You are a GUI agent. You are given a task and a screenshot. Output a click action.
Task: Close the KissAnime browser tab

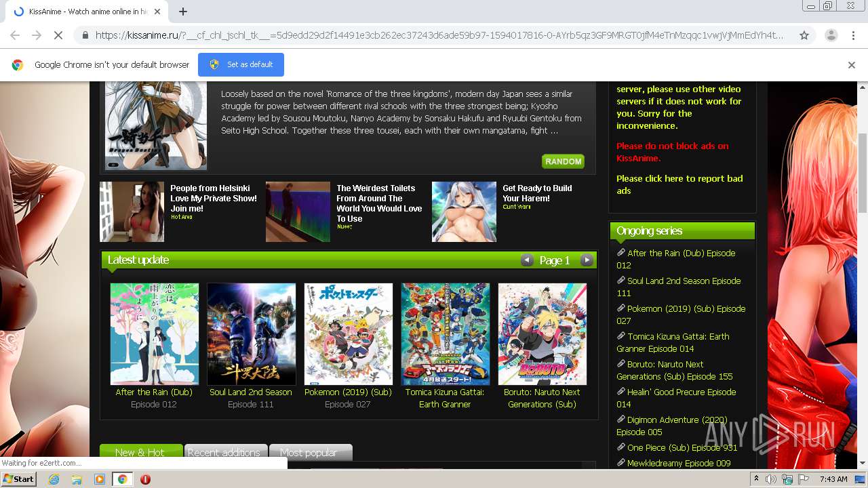pos(158,12)
